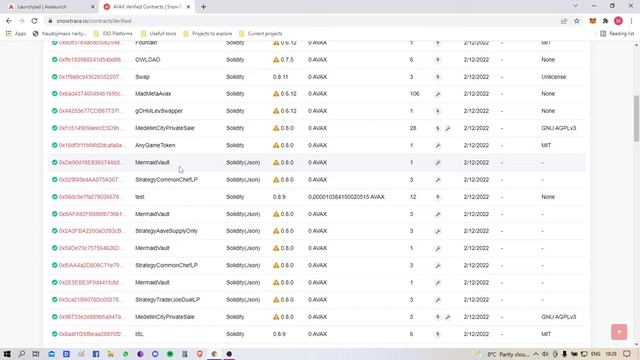
Task: Click the warning icon in AnyGameToken row
Action: pyautogui.click(x=276, y=145)
